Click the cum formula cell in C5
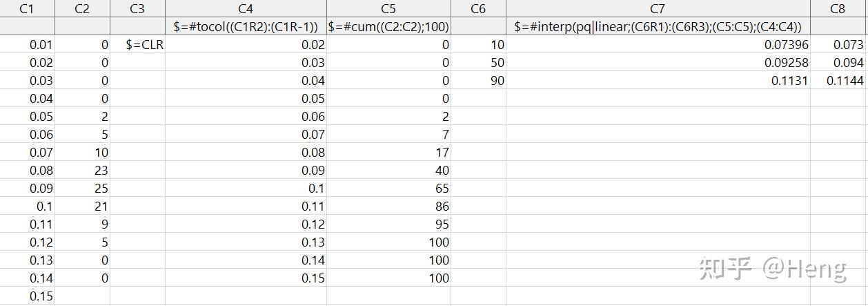 [388, 27]
